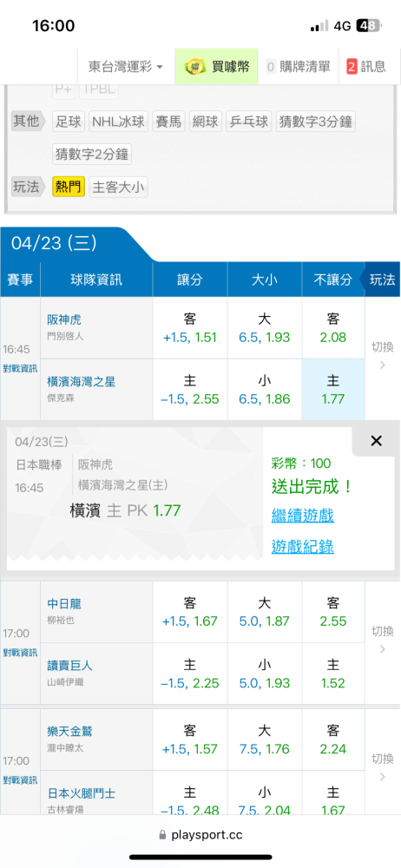The height and width of the screenshot is (868, 401).
Task: Pick 橫濱 主 -1.5, 2.55 spread
Action: pos(190,390)
